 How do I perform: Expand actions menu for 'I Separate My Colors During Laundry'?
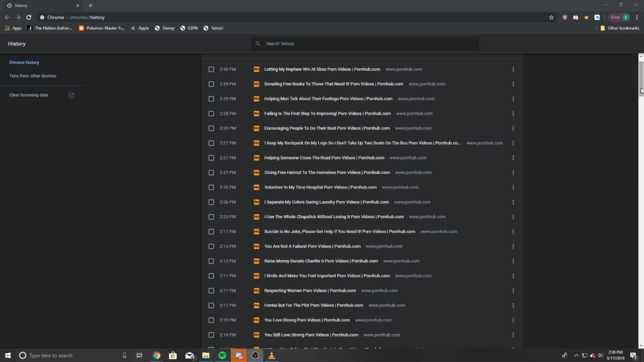tap(513, 202)
